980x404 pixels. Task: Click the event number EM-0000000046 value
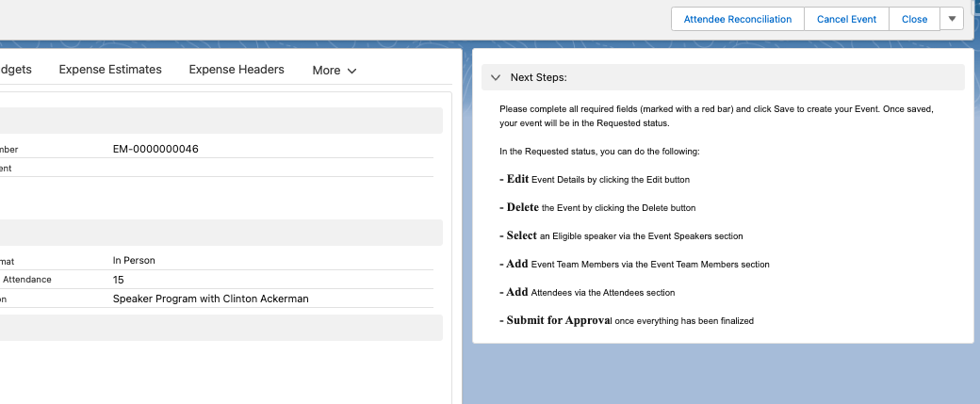[155, 149]
